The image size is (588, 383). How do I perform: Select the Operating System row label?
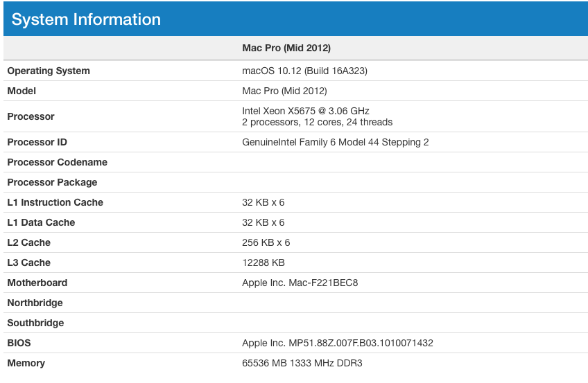(49, 71)
